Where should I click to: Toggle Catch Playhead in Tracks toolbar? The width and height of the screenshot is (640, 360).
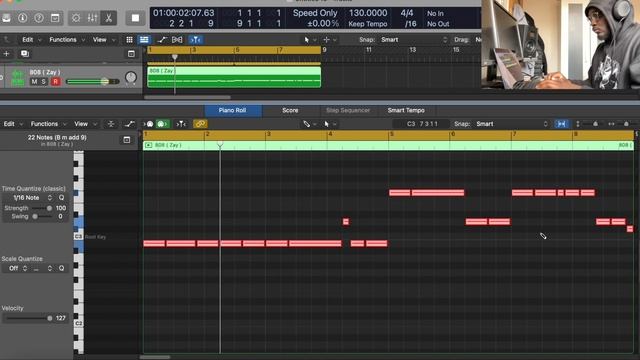[x=196, y=40]
